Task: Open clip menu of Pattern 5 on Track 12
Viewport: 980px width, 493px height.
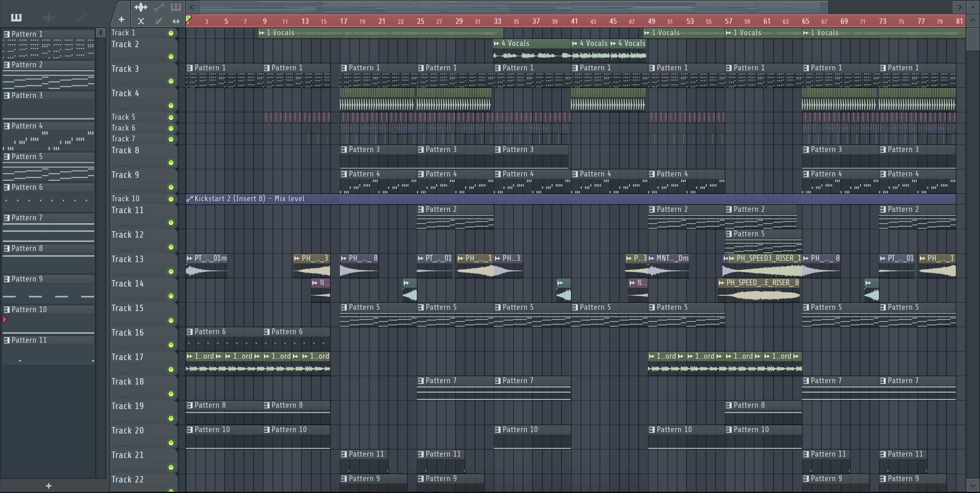Action: [x=729, y=234]
